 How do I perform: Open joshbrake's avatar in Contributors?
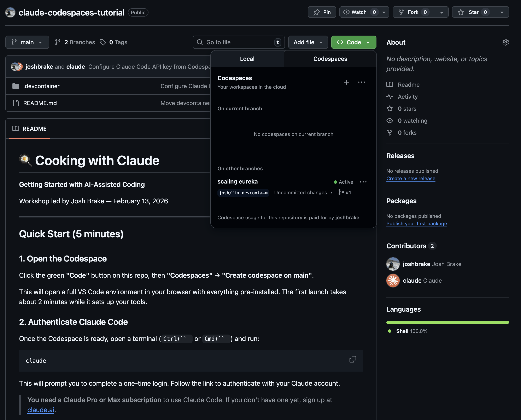[x=393, y=264]
